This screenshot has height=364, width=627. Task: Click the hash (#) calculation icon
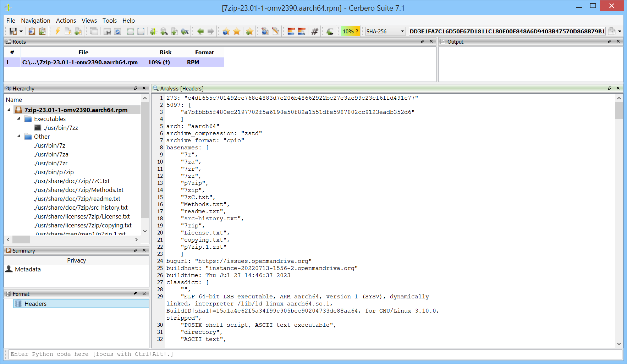point(314,31)
